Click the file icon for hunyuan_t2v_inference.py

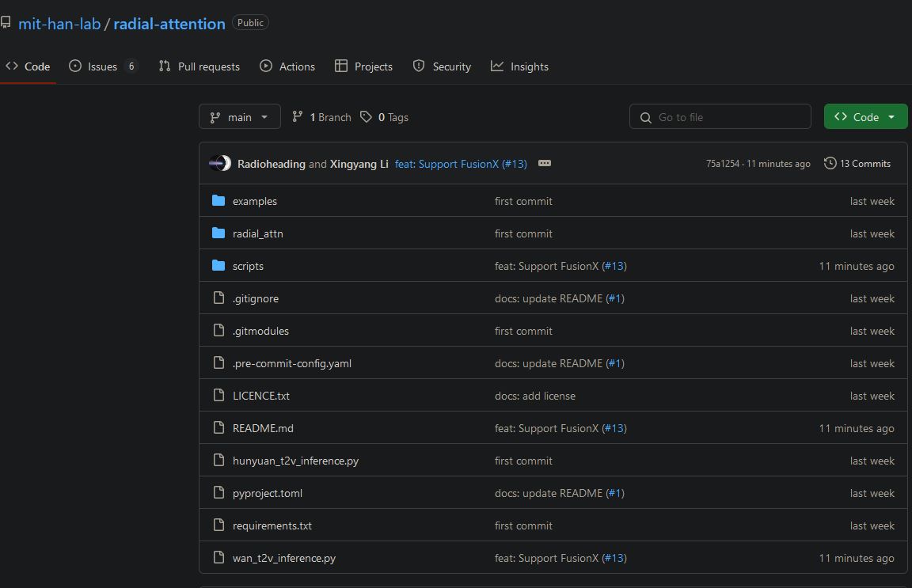218,460
